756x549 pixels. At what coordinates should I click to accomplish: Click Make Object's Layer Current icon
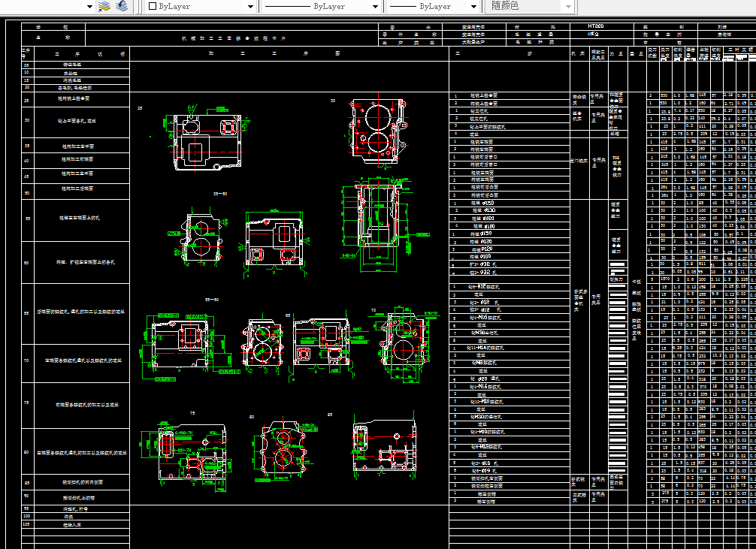[x=104, y=6]
